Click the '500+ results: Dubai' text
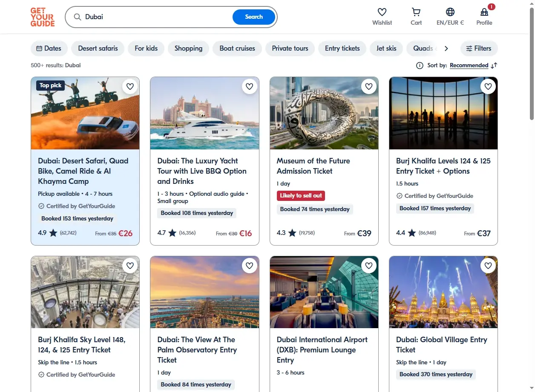The width and height of the screenshot is (535, 392). [x=56, y=66]
